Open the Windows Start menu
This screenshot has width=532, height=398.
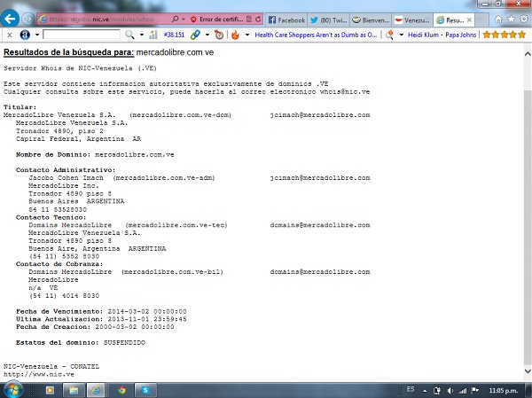click(x=13, y=390)
